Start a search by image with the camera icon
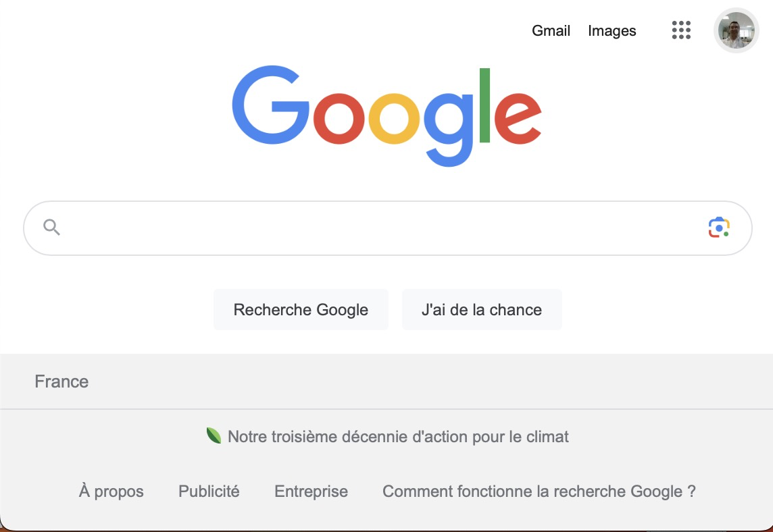 pos(719,228)
